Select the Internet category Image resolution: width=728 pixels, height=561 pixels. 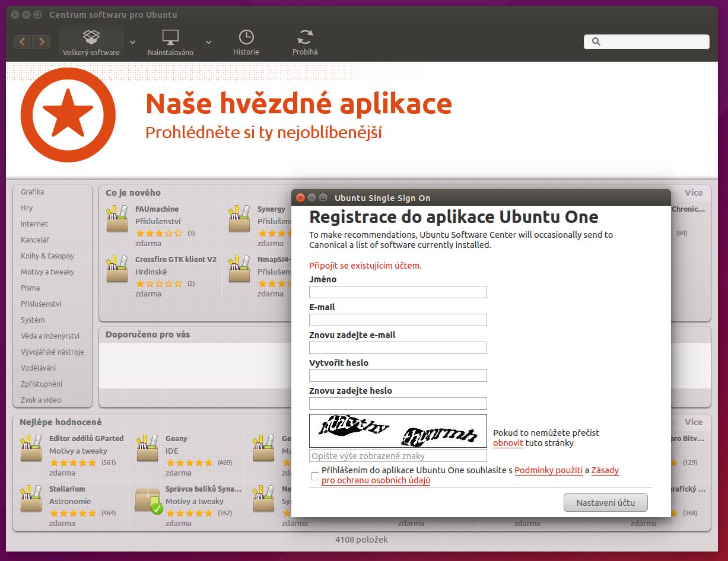(x=34, y=224)
